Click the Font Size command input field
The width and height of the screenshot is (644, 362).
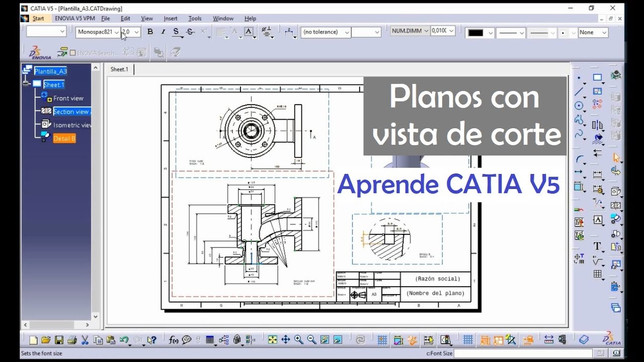(x=523, y=353)
